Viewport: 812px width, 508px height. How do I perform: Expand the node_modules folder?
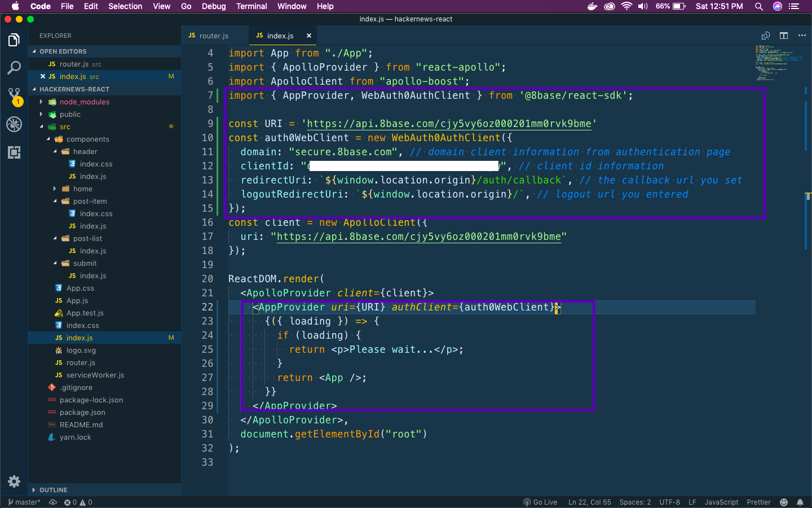click(x=104, y=102)
